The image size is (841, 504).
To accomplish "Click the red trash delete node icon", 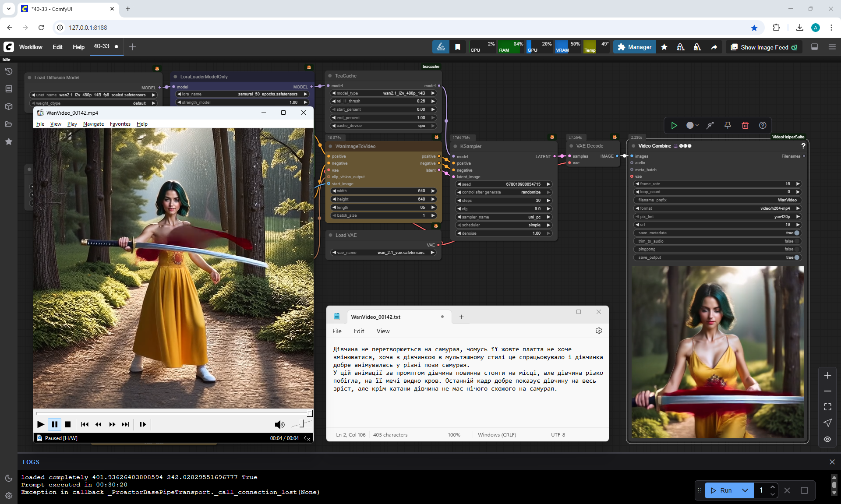I will click(x=745, y=125).
